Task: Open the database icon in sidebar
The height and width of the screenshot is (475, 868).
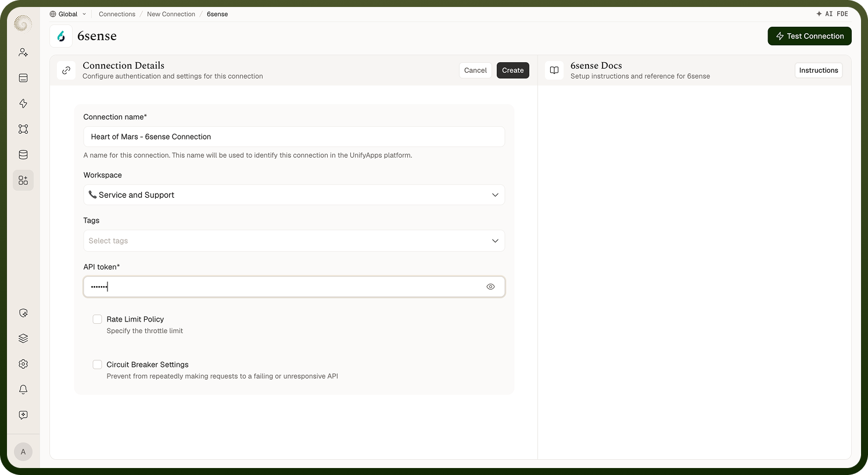Action: click(x=23, y=155)
